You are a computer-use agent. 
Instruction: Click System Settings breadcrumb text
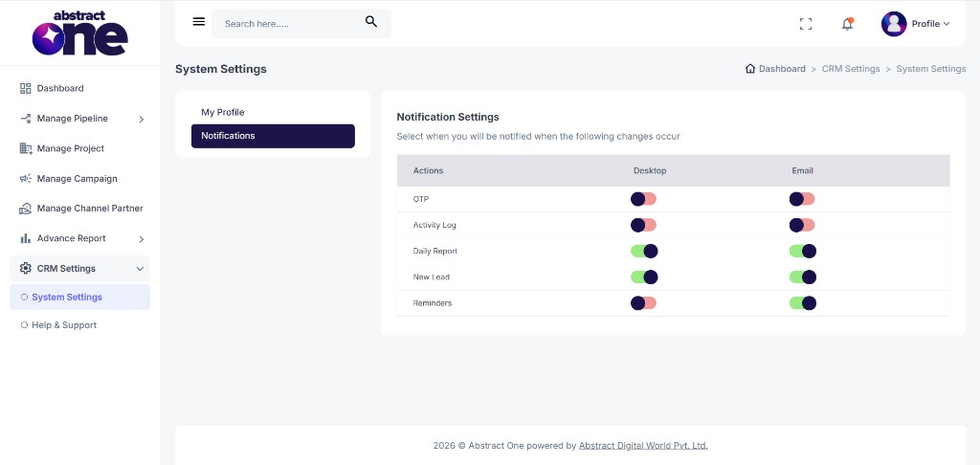[930, 69]
